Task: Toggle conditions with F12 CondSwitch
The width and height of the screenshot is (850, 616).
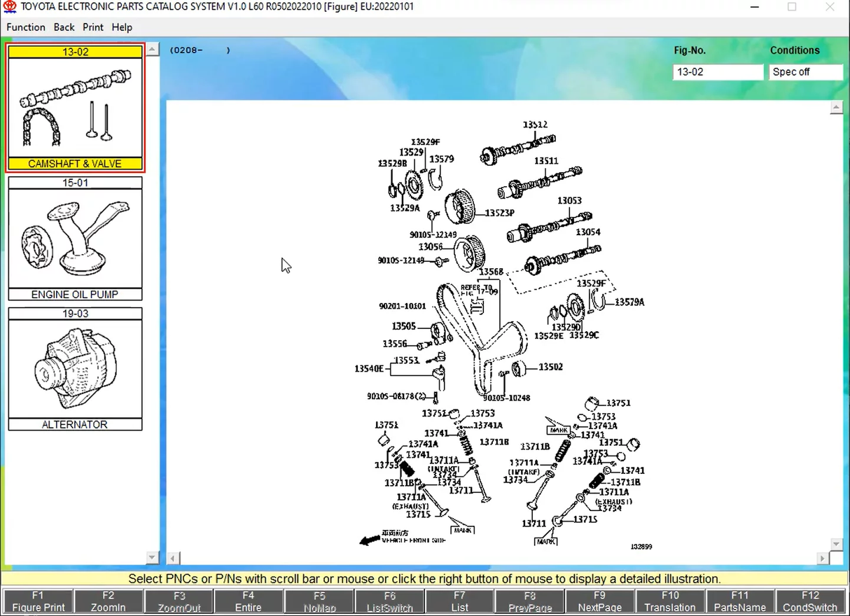Action: pyautogui.click(x=810, y=601)
